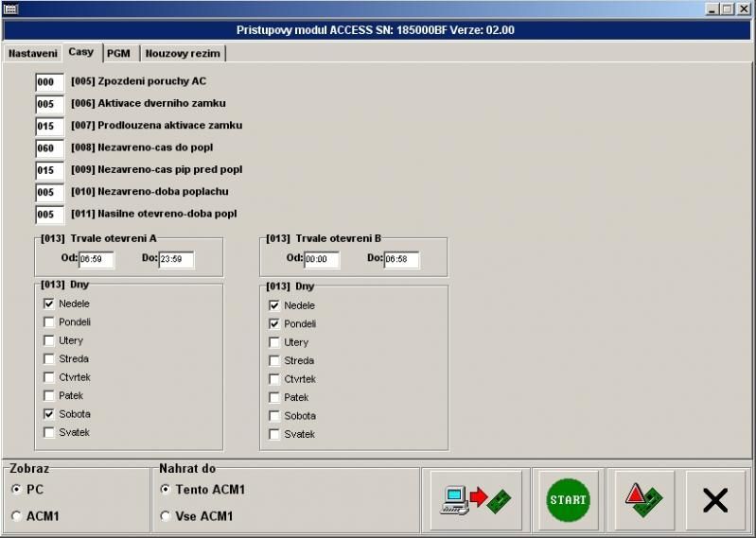Toggle Sobota checkbox in left Dny group
756x538 pixels.
(x=49, y=414)
